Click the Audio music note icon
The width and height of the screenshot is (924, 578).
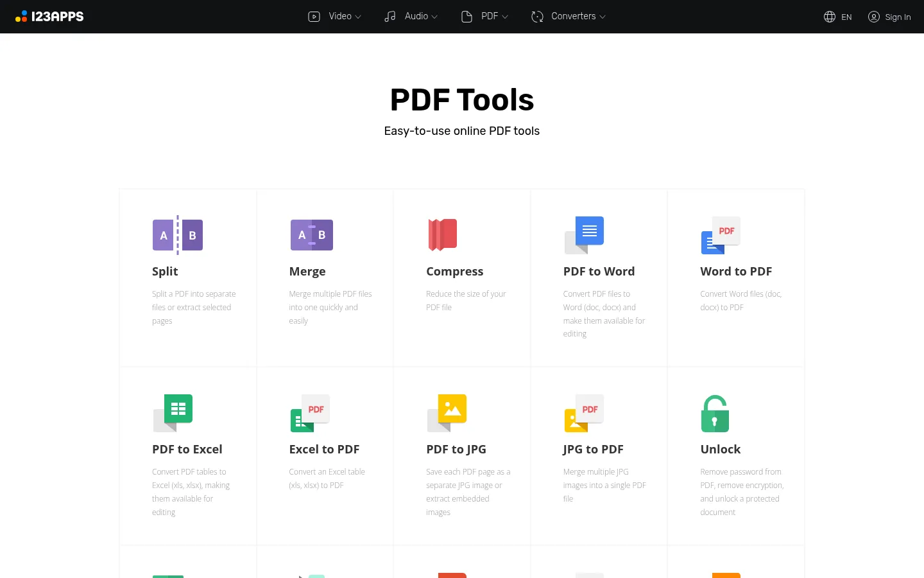tap(390, 17)
